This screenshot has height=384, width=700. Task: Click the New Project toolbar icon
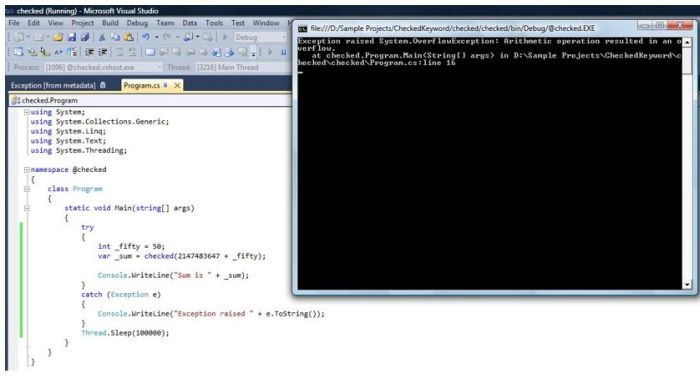coord(19,37)
